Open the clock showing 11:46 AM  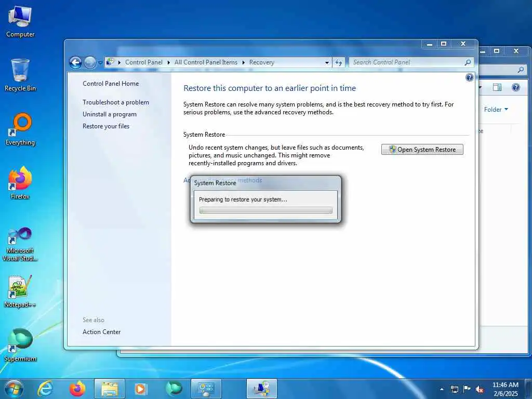coord(505,389)
